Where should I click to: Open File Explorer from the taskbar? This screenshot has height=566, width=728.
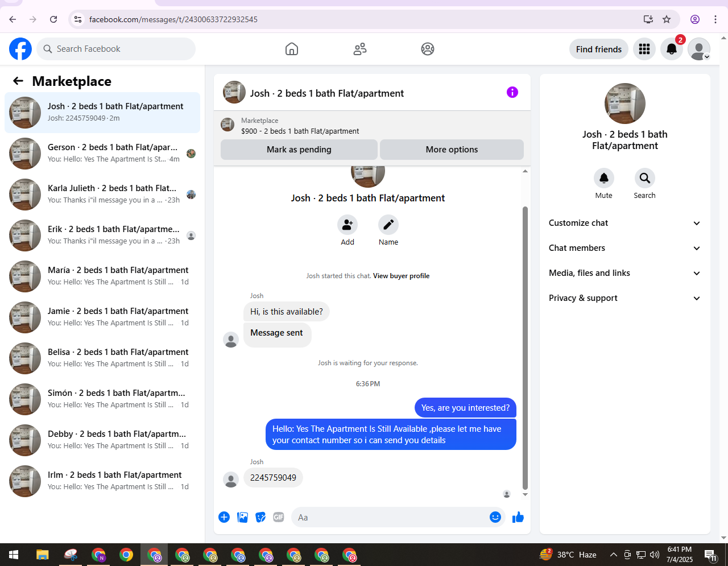(43, 555)
